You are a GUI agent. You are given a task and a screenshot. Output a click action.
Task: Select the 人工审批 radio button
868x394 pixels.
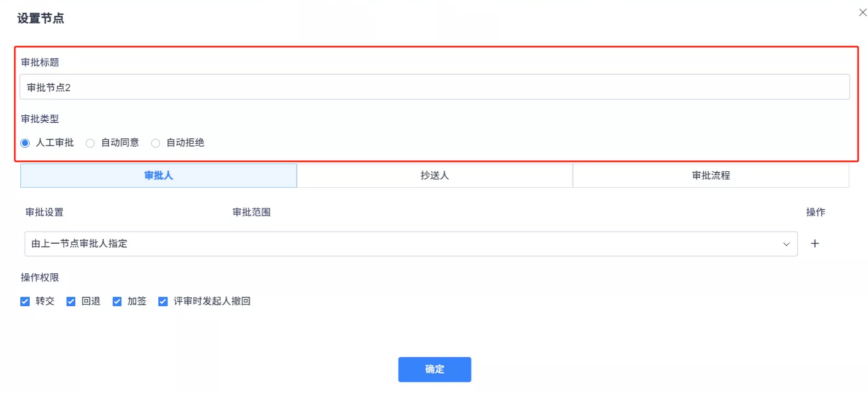tap(25, 143)
